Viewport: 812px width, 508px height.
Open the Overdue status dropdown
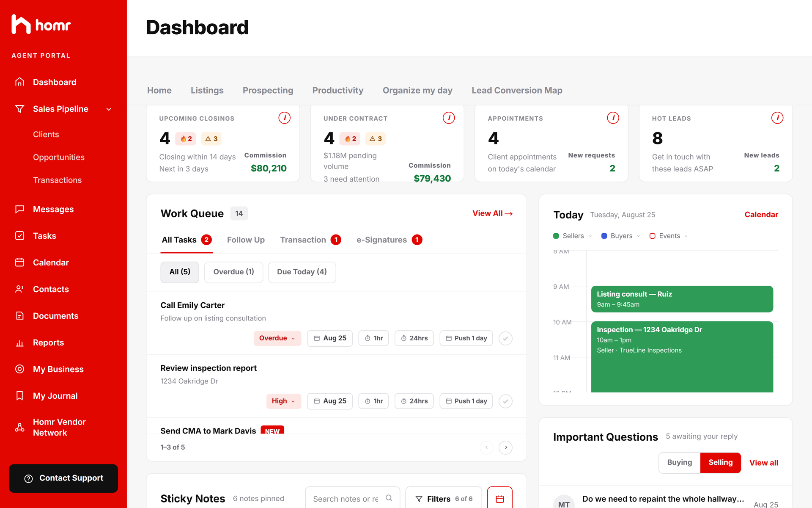[277, 338]
